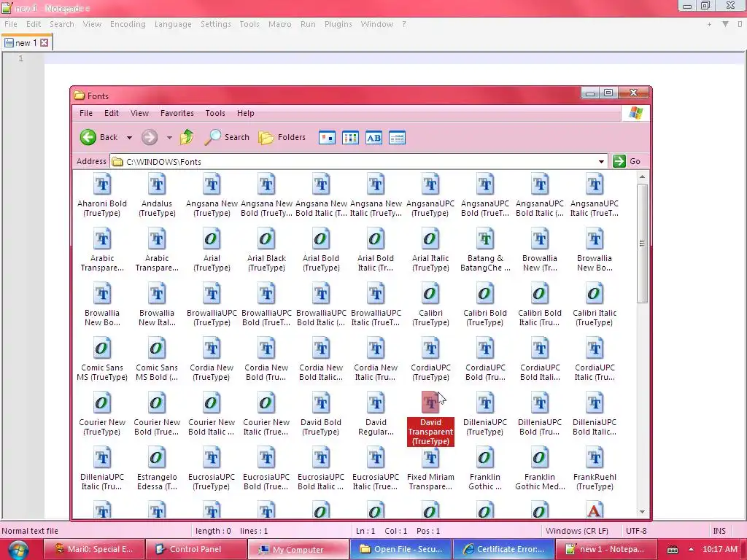Open the Help menu in Fonts window

[245, 113]
